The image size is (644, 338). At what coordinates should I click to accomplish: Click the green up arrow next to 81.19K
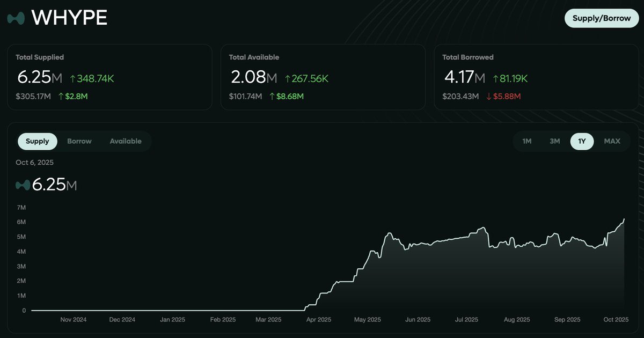495,79
